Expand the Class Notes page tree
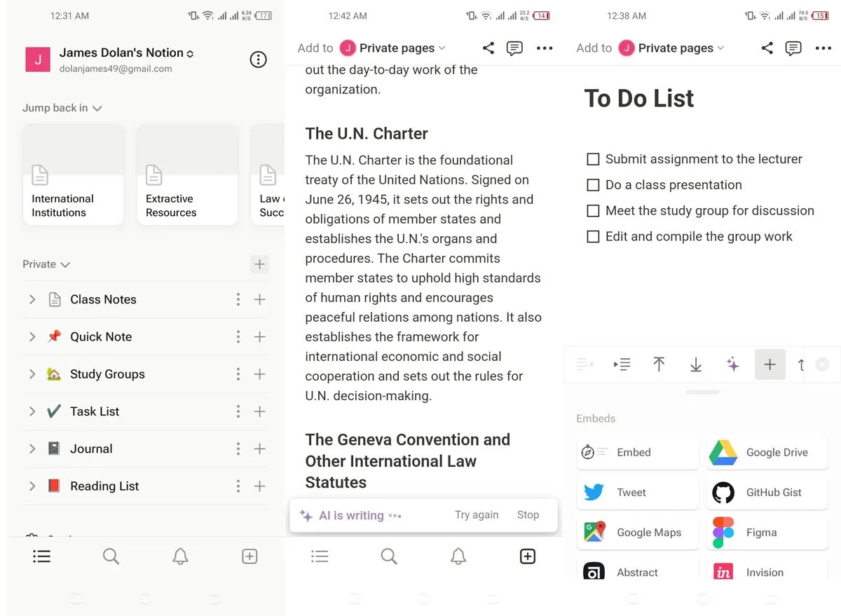841x616 pixels. 32,300
